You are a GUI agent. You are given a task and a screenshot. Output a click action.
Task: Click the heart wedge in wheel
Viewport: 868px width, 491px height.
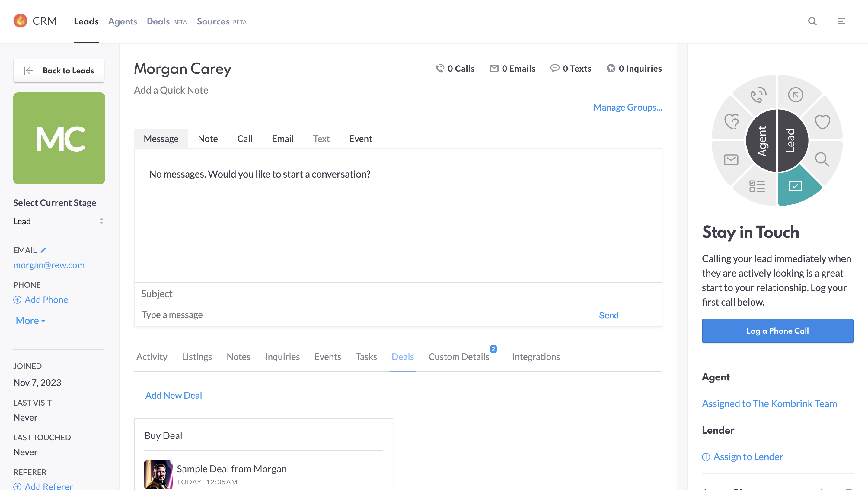point(822,122)
